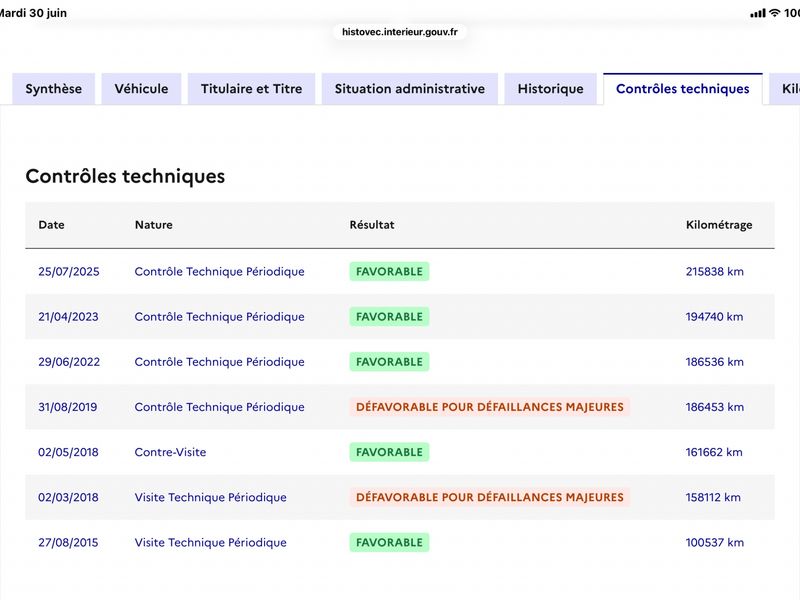Click the DÉFAVORABLE badge for 31/08/2019
The width and height of the screenshot is (800, 600).
pyautogui.click(x=490, y=407)
